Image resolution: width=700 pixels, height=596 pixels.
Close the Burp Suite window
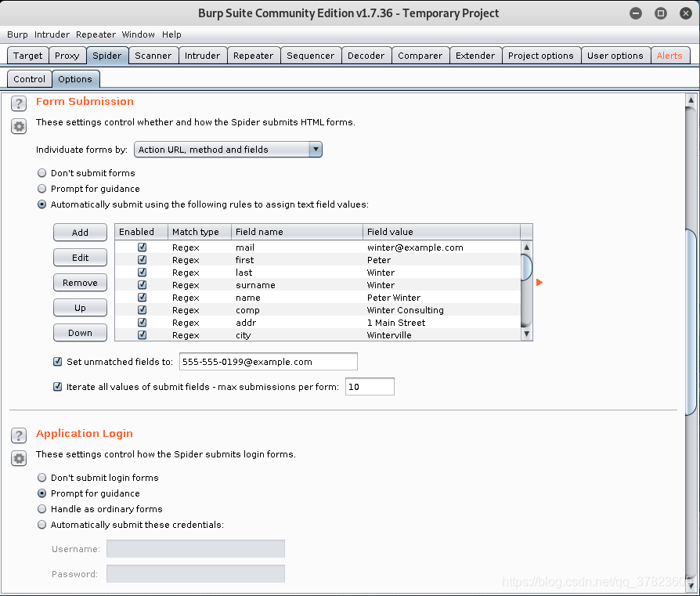click(686, 13)
